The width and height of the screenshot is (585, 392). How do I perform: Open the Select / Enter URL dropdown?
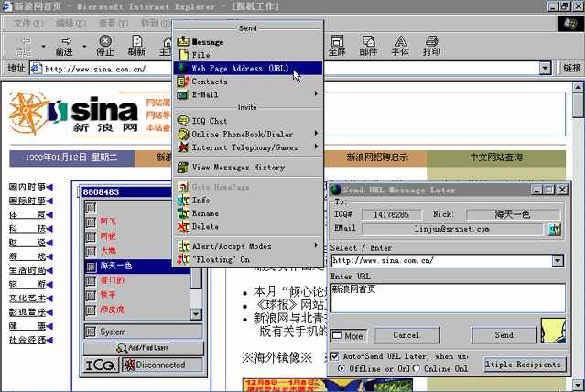(558, 261)
